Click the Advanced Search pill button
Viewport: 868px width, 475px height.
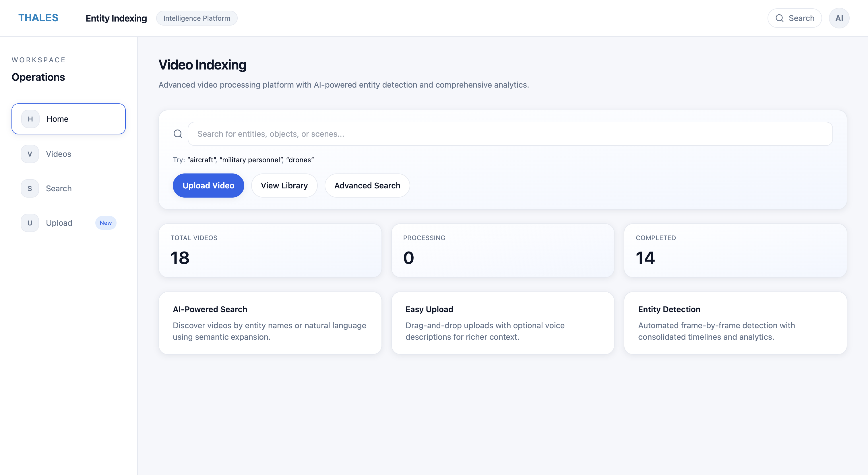coord(367,185)
